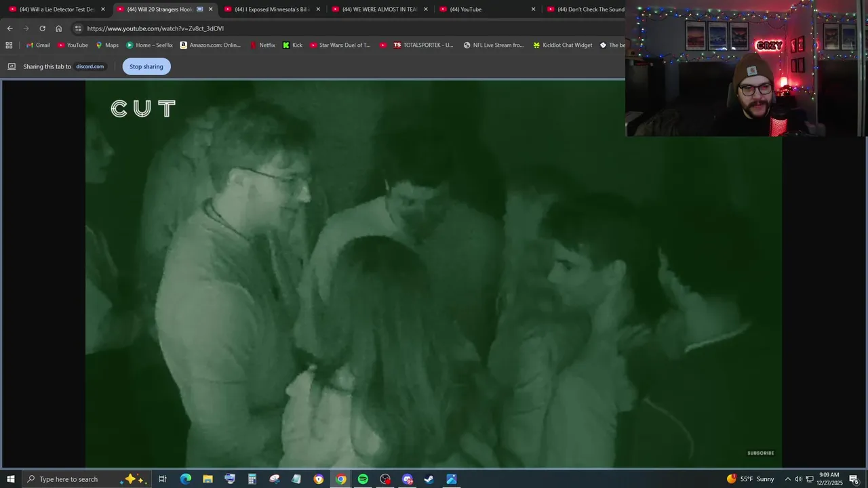Click the address bar URL
The height and width of the screenshot is (488, 868).
pyautogui.click(x=155, y=28)
